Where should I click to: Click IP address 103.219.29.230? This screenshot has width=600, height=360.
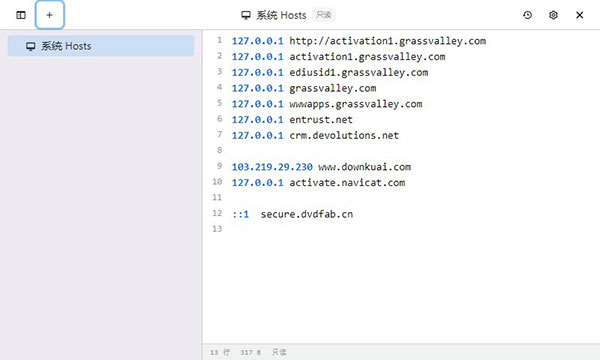(x=272, y=167)
